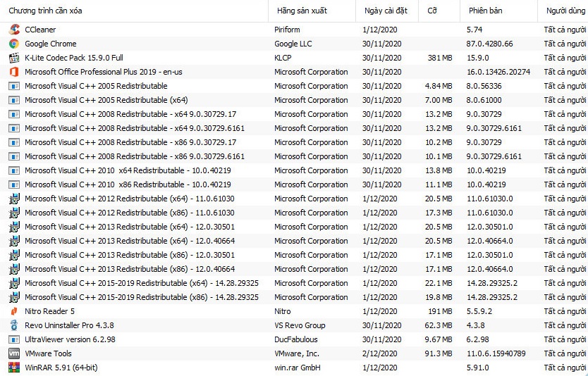Click publisher cell 'VS Revo Group'
The height and width of the screenshot is (376, 588).
(x=300, y=325)
